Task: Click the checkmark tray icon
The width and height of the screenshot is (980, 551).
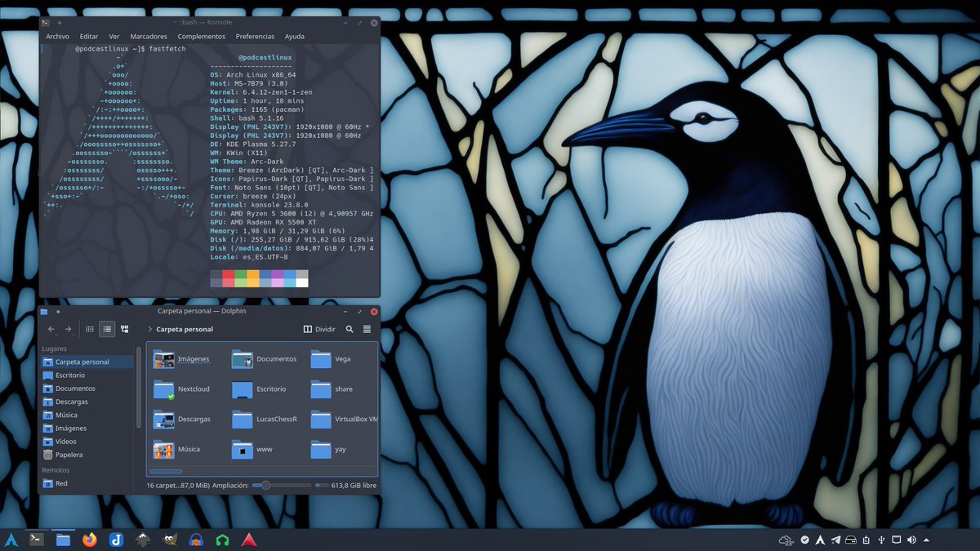Action: pyautogui.click(x=804, y=540)
